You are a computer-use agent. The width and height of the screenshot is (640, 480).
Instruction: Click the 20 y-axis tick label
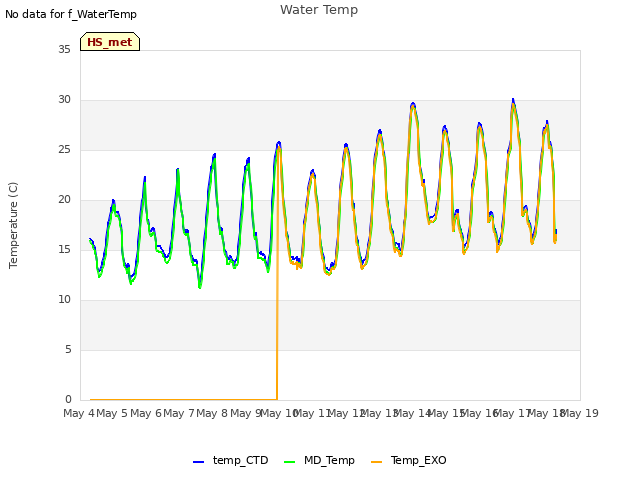[64, 200]
